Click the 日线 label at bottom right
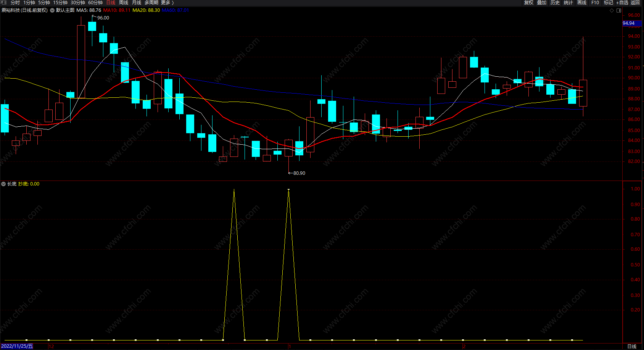 click(x=632, y=347)
